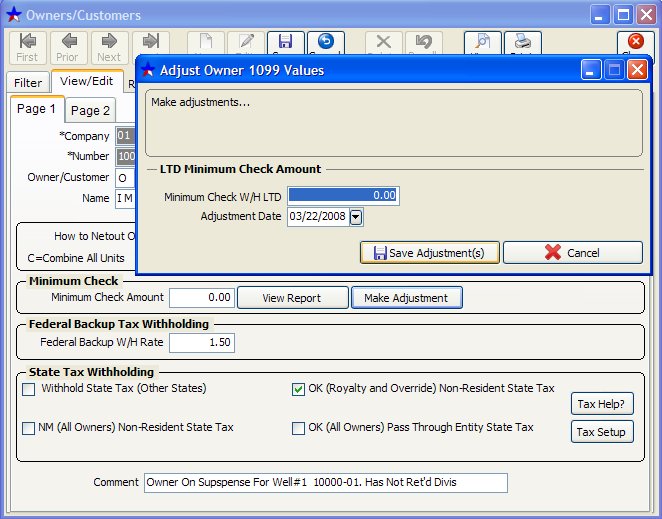This screenshot has width=662, height=519.
Task: Click the Minimum Check Amount field
Action: [202, 298]
